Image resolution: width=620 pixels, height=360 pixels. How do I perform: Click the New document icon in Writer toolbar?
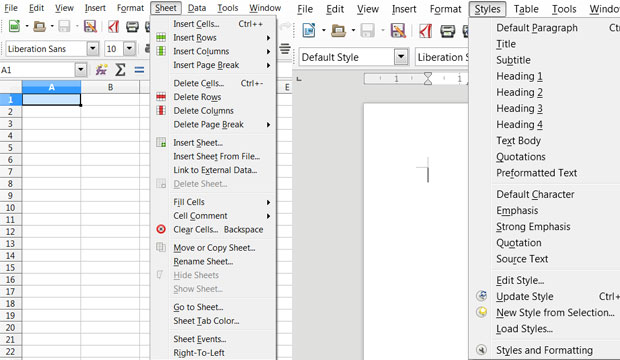pyautogui.click(x=309, y=30)
